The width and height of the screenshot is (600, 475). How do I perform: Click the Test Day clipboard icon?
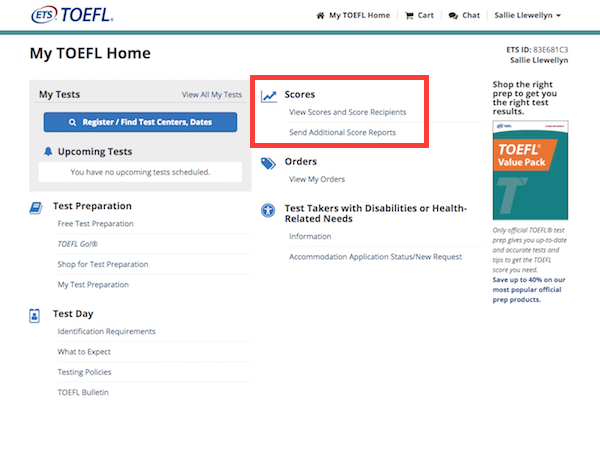click(x=36, y=315)
